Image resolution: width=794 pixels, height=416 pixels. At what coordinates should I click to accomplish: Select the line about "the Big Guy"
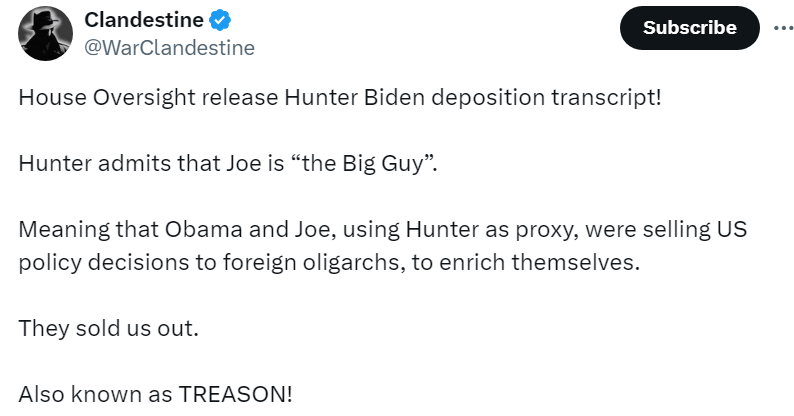tap(228, 164)
